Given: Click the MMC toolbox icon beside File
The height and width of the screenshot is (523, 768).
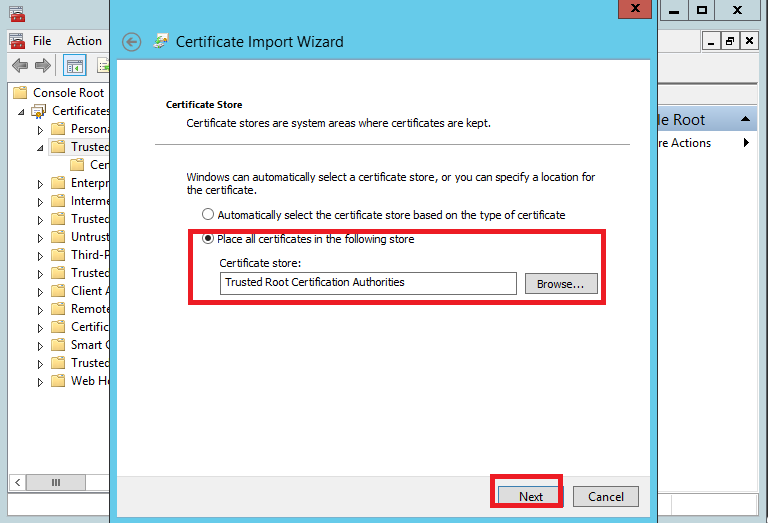Looking at the screenshot, I should click(17, 41).
